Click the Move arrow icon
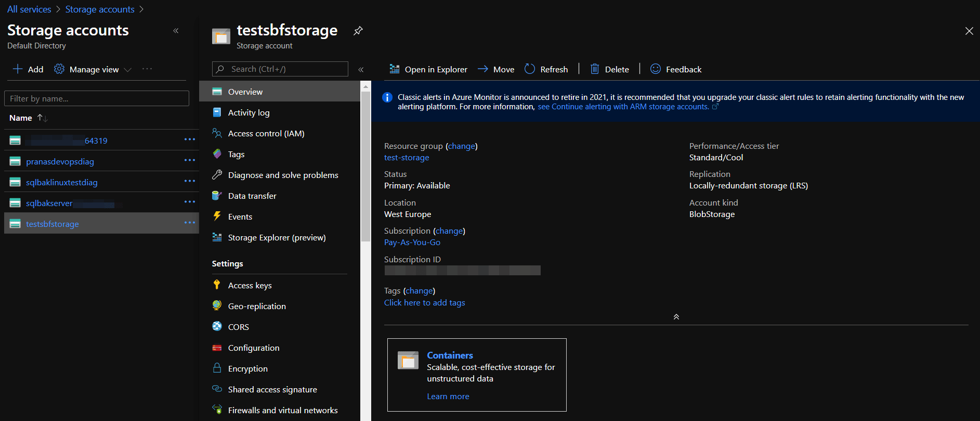This screenshot has width=980, height=421. (x=483, y=69)
